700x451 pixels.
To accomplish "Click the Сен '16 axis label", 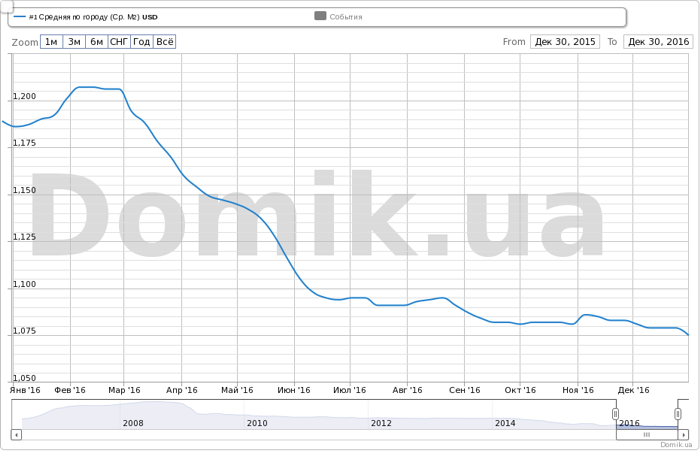I will [465, 390].
